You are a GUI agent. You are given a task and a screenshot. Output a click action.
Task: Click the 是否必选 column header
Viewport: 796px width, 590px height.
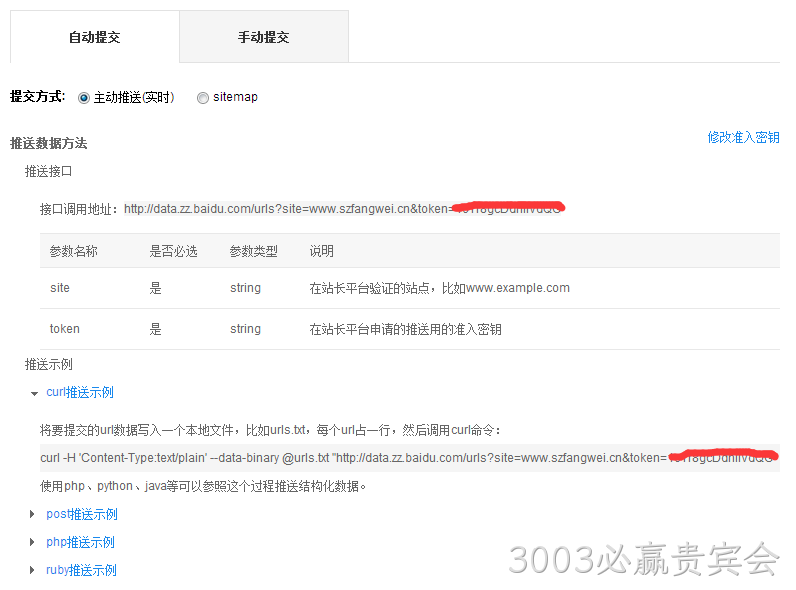[x=173, y=251]
